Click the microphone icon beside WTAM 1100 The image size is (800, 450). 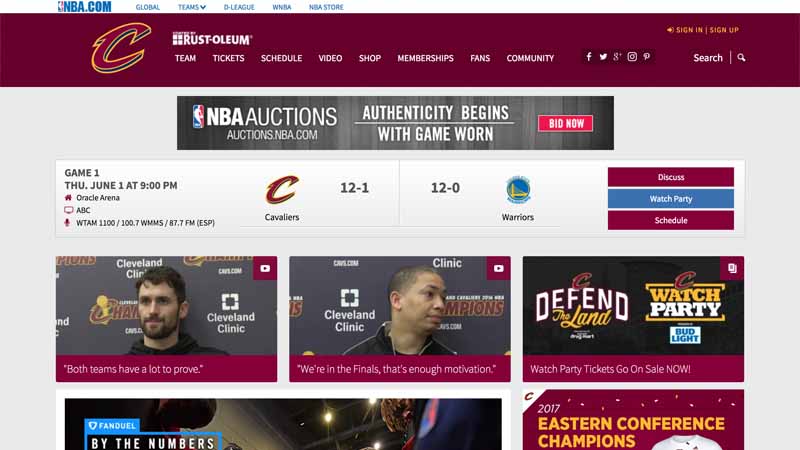tap(67, 223)
